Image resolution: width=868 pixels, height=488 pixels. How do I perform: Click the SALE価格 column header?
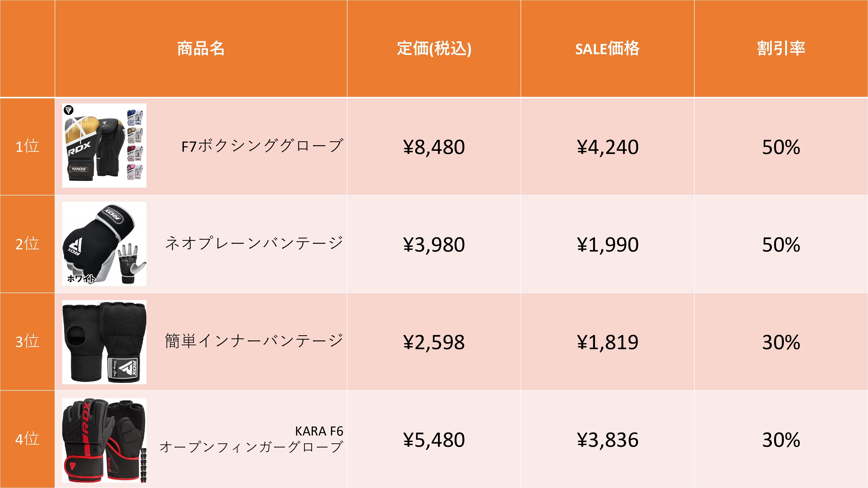[x=607, y=49]
